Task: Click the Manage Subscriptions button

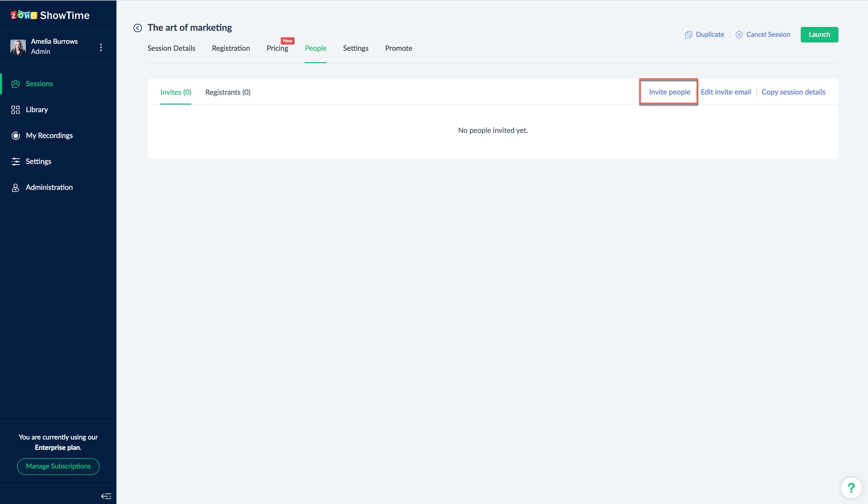Action: pyautogui.click(x=58, y=466)
